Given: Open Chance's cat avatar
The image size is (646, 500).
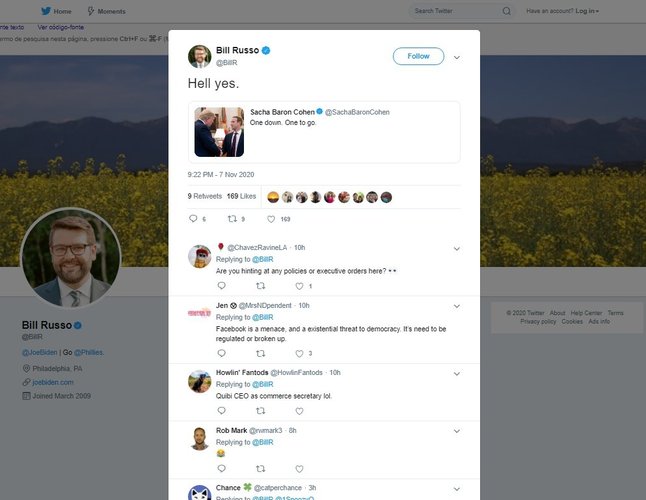Looking at the screenshot, I should tap(199, 493).
